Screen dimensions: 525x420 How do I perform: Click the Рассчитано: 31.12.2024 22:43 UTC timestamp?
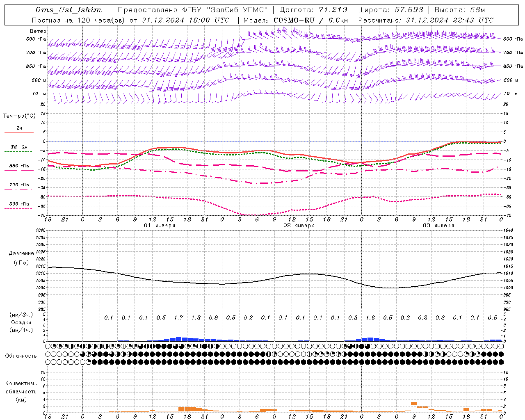[426, 20]
